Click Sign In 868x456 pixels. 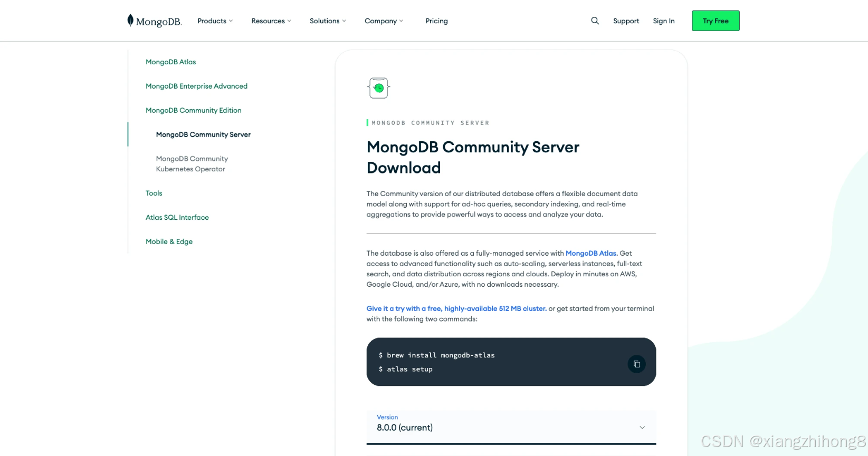663,21
